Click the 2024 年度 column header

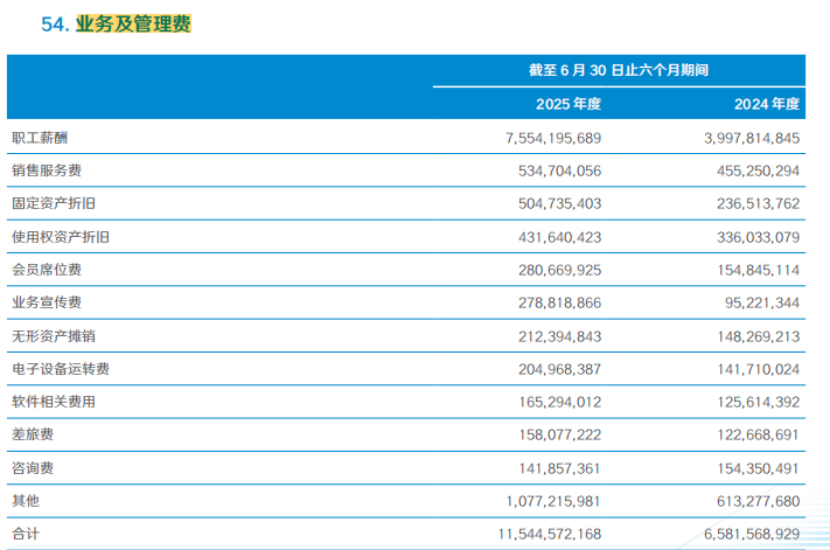tap(766, 104)
